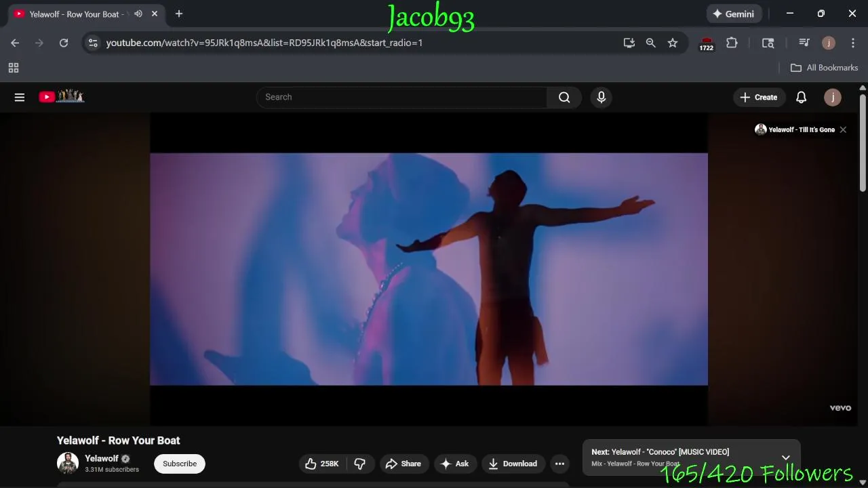
Task: Click the Yelawolf - Row Your Boat title
Action: pyautogui.click(x=119, y=441)
